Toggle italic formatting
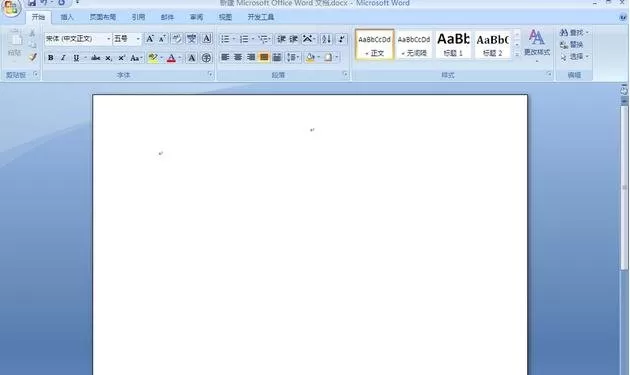 click(63, 58)
